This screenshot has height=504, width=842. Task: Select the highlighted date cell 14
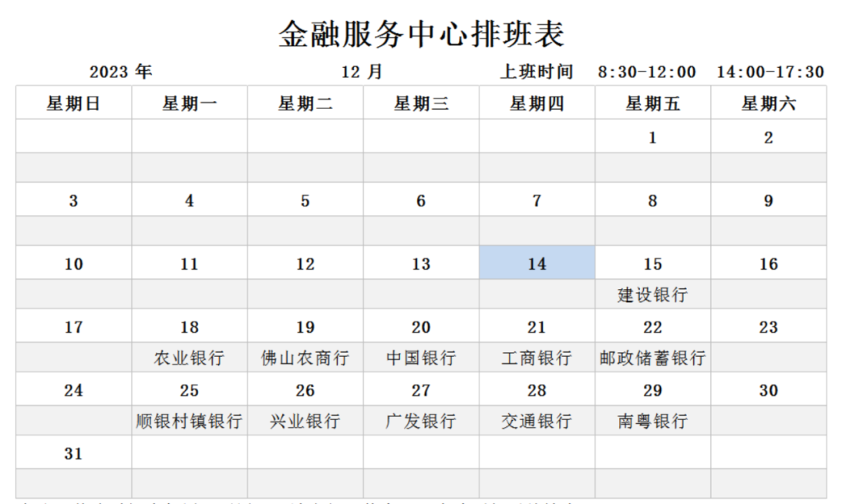(537, 263)
